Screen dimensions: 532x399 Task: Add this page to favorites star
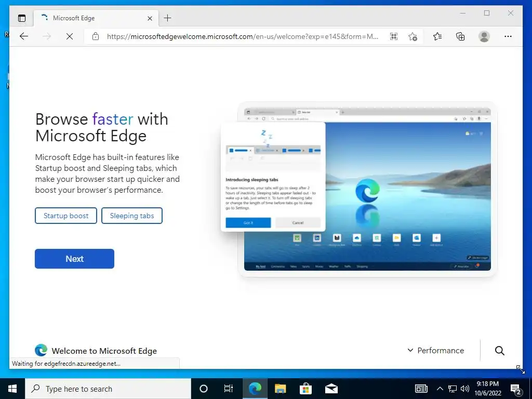click(413, 36)
